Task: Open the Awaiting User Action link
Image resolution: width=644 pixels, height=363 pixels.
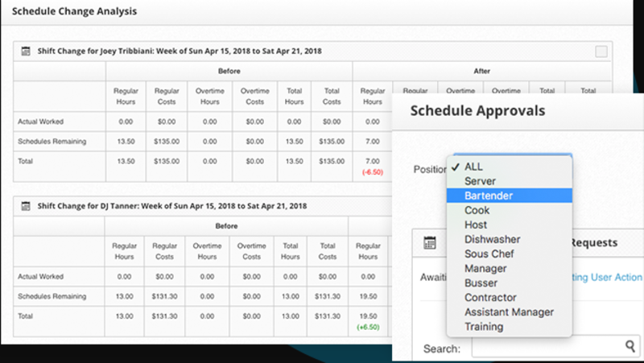Action: [x=608, y=277]
